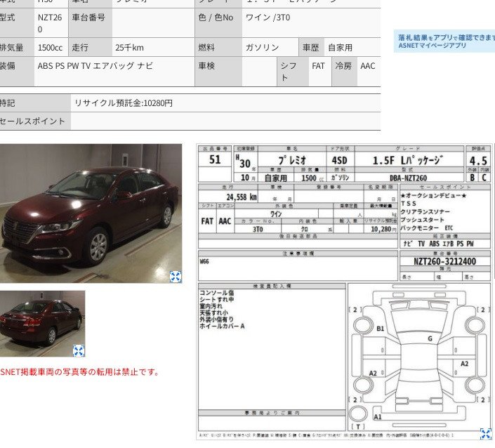Screen dimensions: 495x448
Task: Select shift type FAT value
Action: tap(318, 66)
